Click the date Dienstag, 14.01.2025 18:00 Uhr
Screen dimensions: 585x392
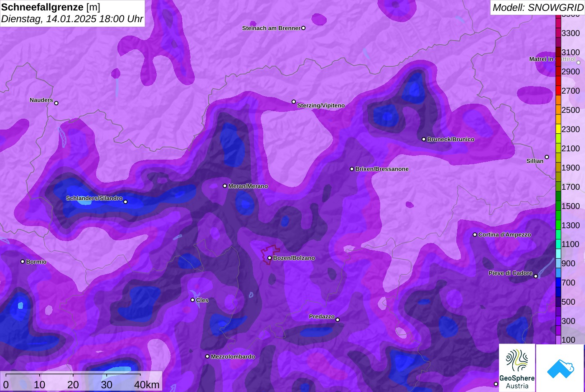tap(72, 19)
